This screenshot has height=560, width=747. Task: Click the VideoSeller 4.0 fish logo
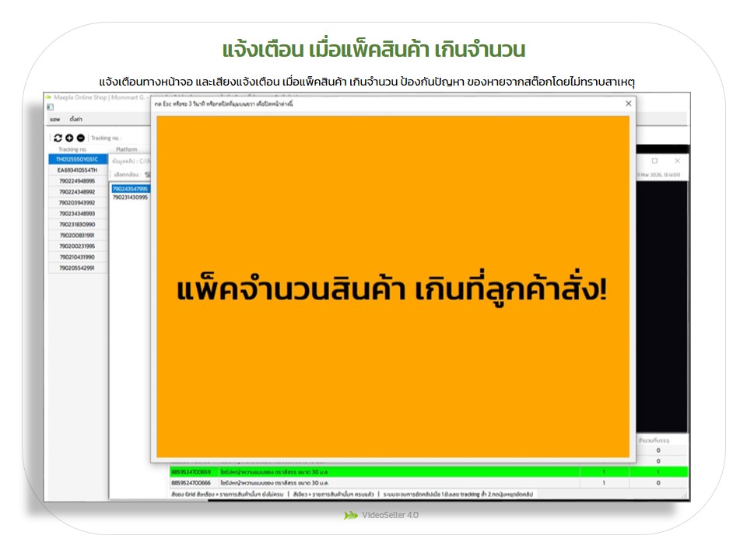click(x=351, y=515)
